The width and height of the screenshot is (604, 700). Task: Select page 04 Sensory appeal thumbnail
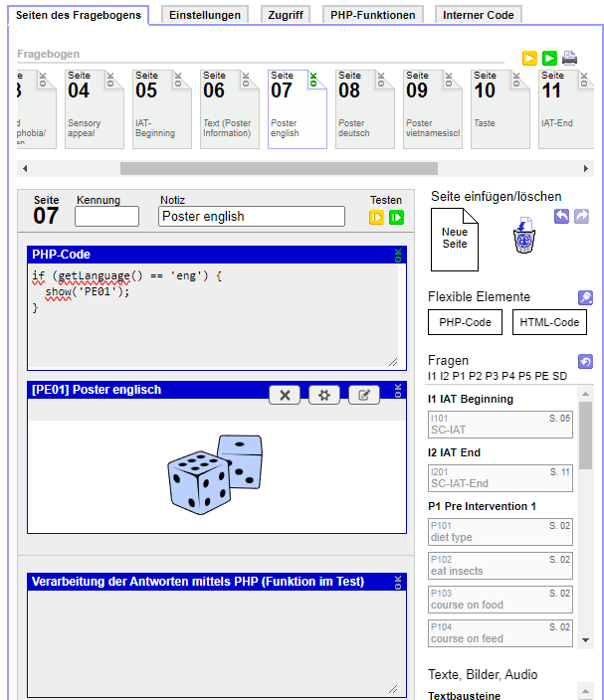[x=95, y=109]
